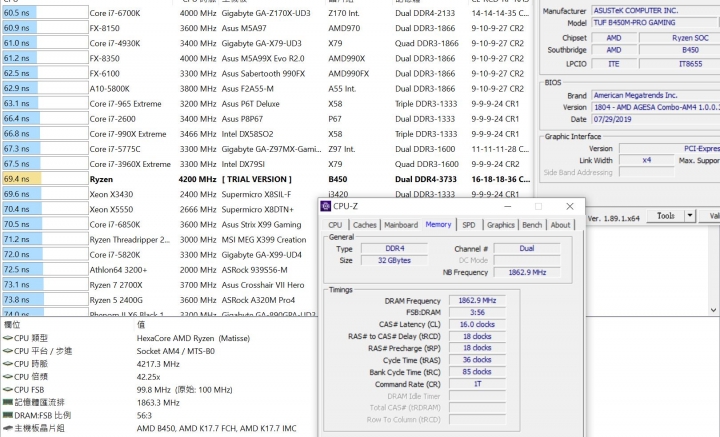Click the "4217.3 MHz" CPU clock value
Screen dimensions: 720x437
tap(158, 364)
